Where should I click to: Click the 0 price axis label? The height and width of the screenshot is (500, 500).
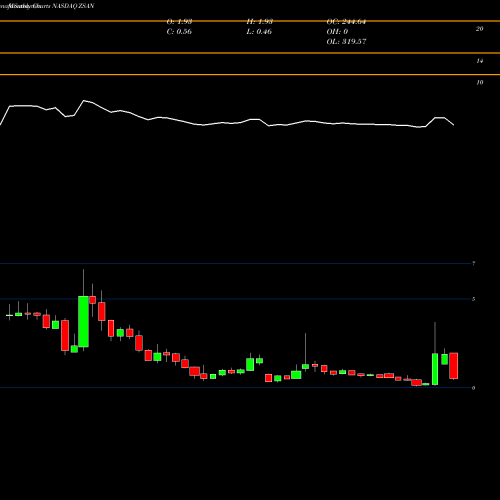[x=473, y=388]
